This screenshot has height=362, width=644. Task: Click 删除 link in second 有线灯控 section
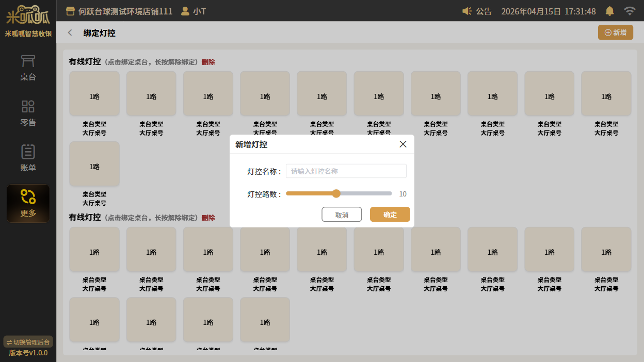208,218
